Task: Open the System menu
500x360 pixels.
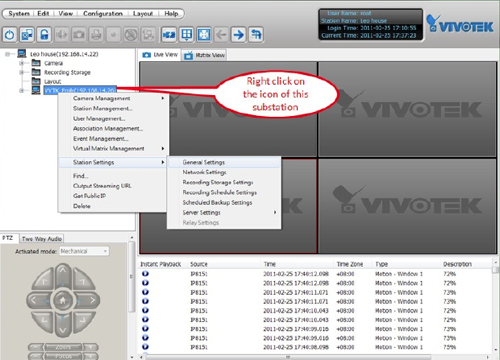Action: coord(19,13)
